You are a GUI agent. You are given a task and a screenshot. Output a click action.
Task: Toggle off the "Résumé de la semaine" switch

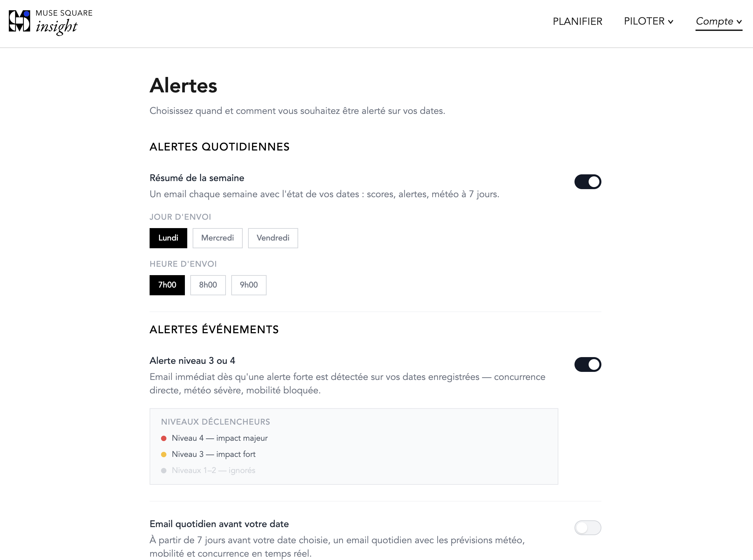588,182
